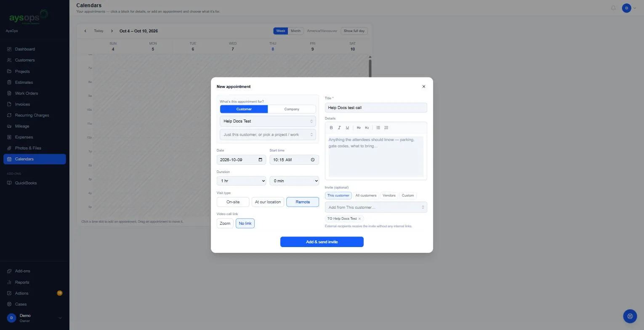The height and width of the screenshot is (330, 644).
Task: Click the calendar vertical scrollbar
Action: [x=370, y=67]
